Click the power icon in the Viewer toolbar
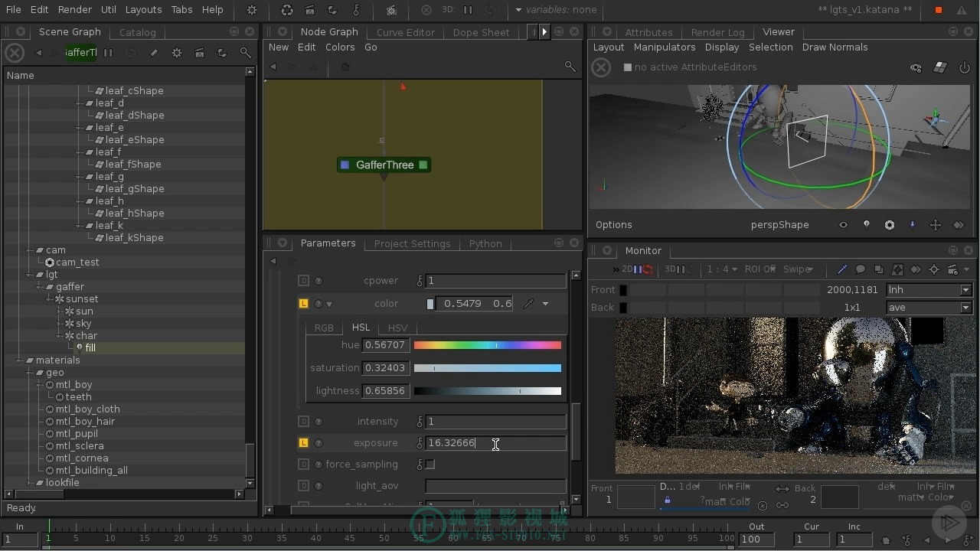The image size is (980, 551). tap(964, 67)
